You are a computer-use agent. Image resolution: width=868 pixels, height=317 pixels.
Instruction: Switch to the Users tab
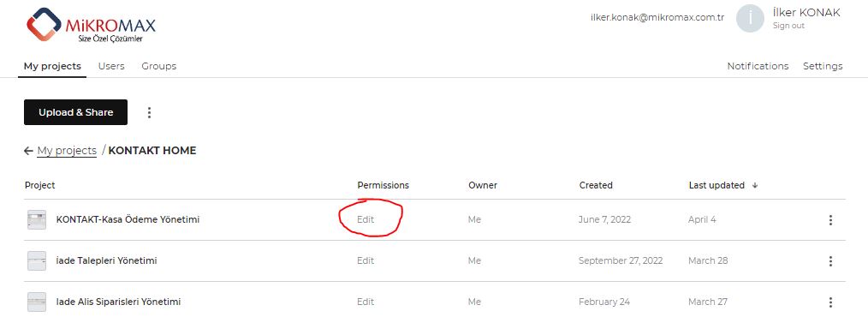111,66
